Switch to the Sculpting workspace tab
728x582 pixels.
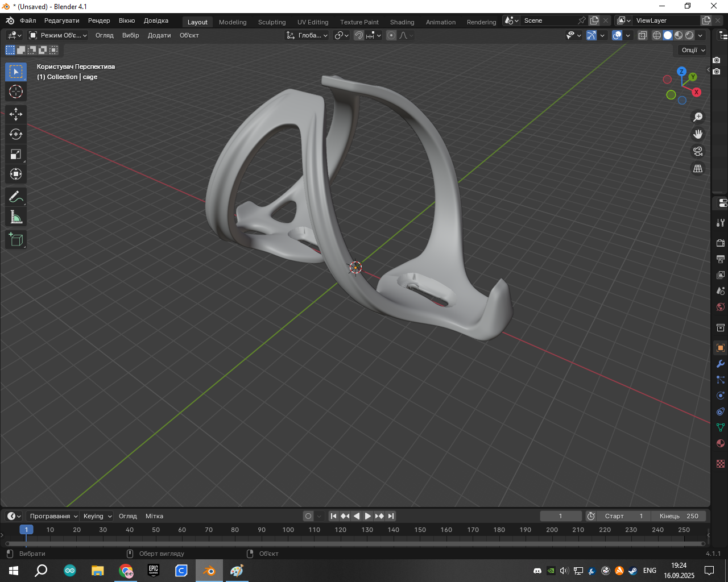tap(272, 22)
